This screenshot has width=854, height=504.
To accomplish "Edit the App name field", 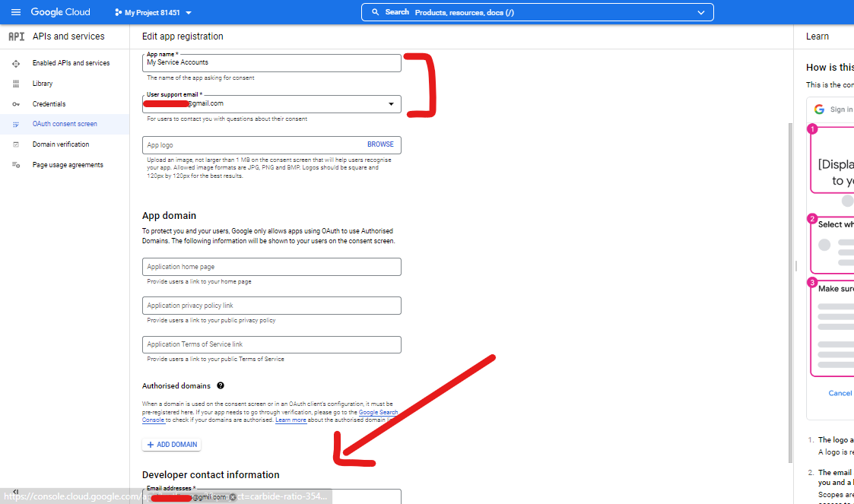I will tap(271, 62).
